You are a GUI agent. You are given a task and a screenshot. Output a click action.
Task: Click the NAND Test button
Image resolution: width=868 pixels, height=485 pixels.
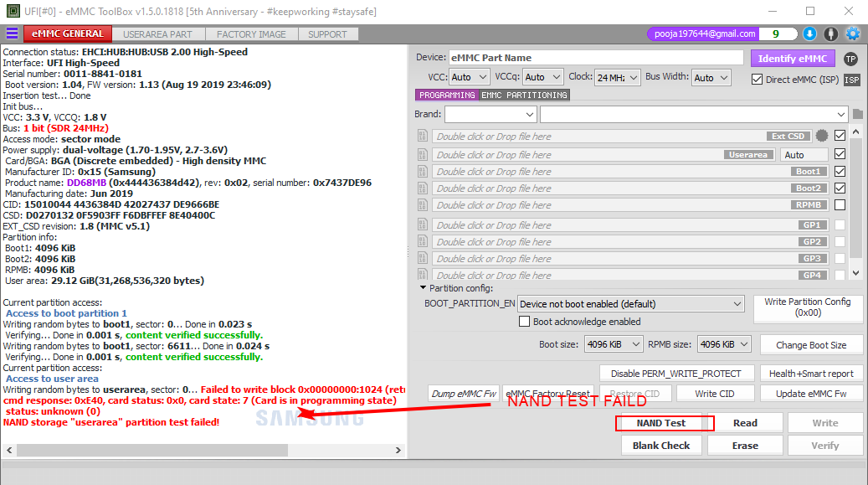coord(661,423)
